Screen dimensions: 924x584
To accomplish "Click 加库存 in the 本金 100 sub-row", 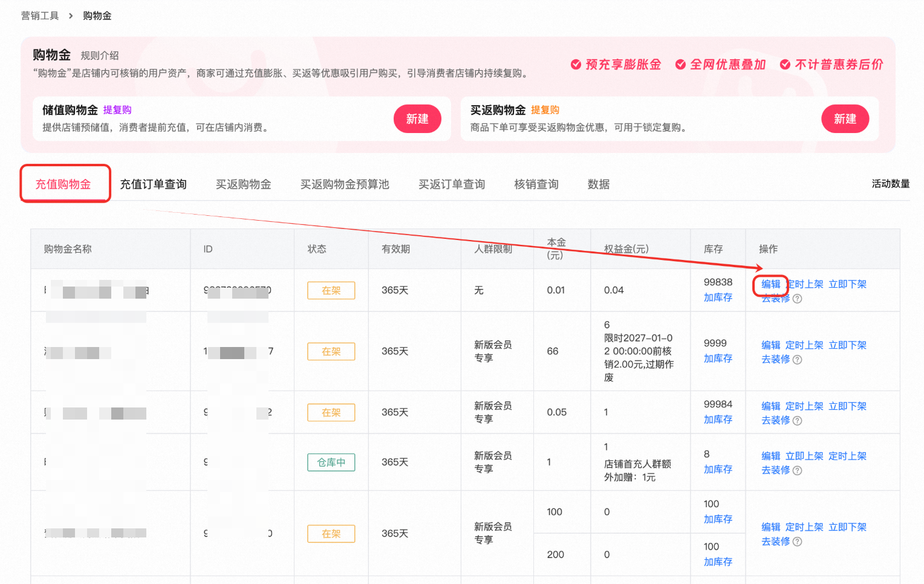I will click(x=718, y=519).
